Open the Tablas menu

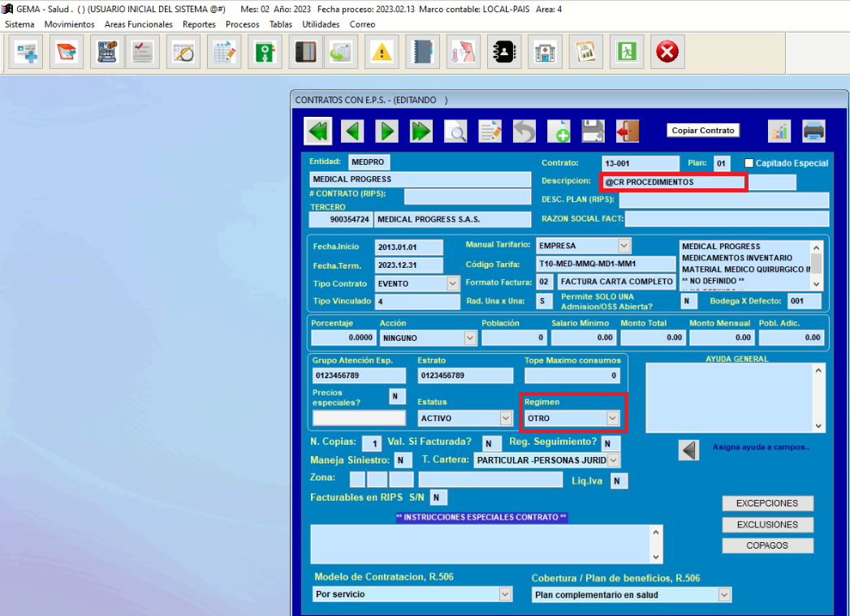[x=281, y=24]
